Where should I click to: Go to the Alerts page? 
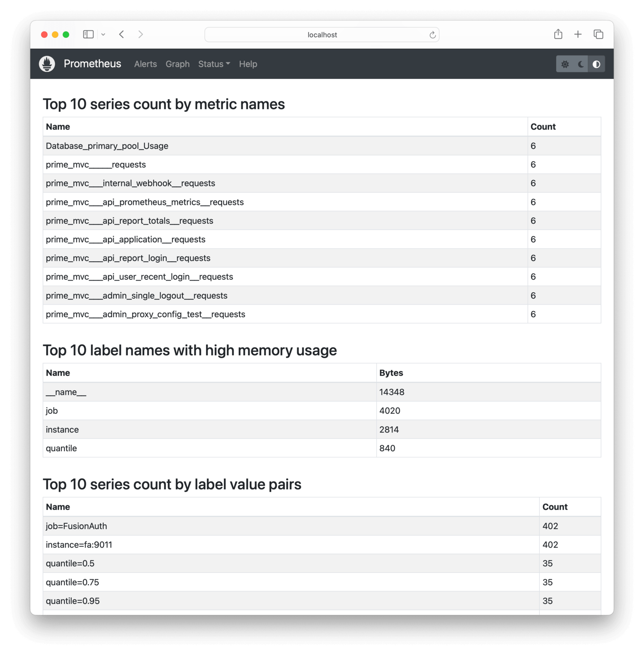[145, 64]
